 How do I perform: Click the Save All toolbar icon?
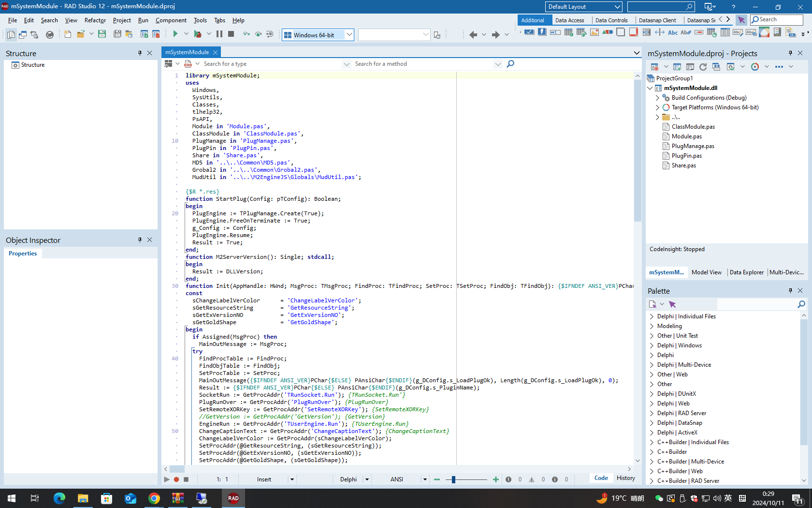coord(117,34)
